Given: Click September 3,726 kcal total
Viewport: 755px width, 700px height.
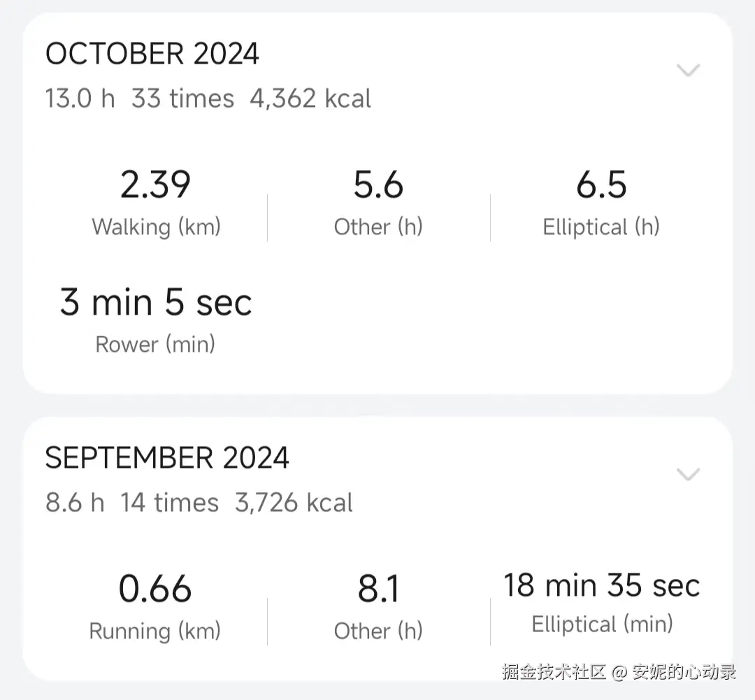Looking at the screenshot, I should [x=294, y=503].
